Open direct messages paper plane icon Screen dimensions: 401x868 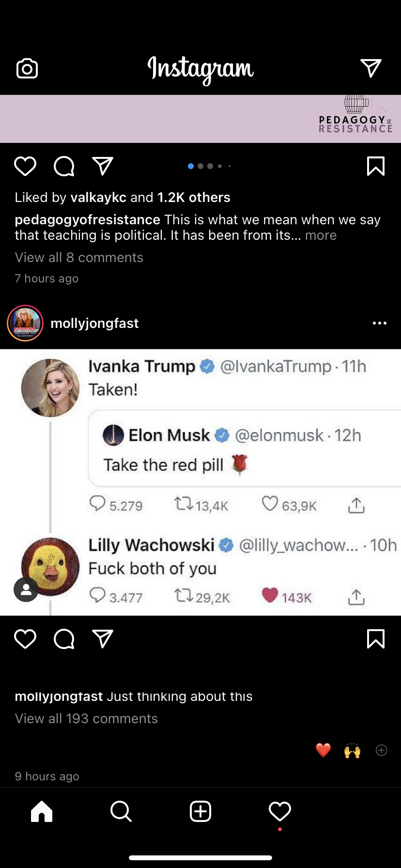pyautogui.click(x=371, y=68)
